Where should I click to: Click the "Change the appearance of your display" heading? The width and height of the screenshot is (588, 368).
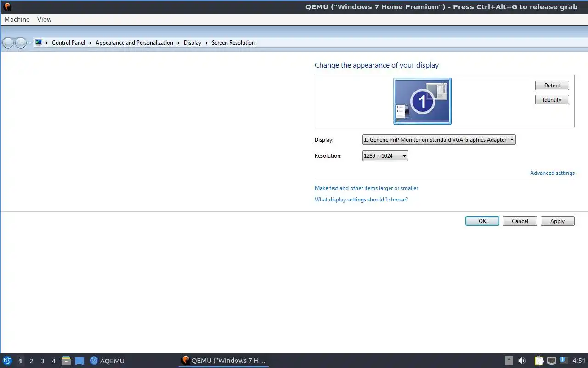pyautogui.click(x=377, y=65)
